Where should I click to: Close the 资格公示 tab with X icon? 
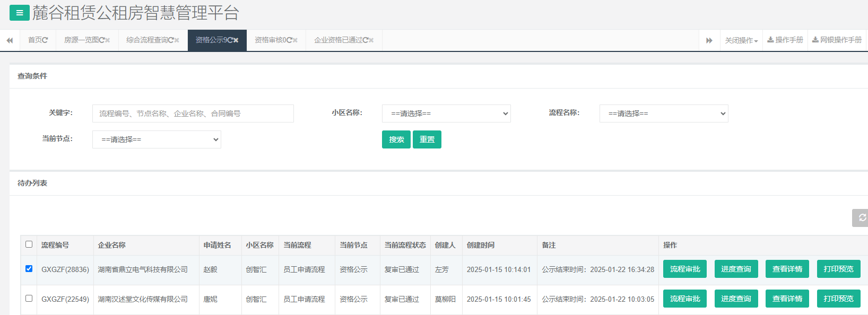click(236, 40)
